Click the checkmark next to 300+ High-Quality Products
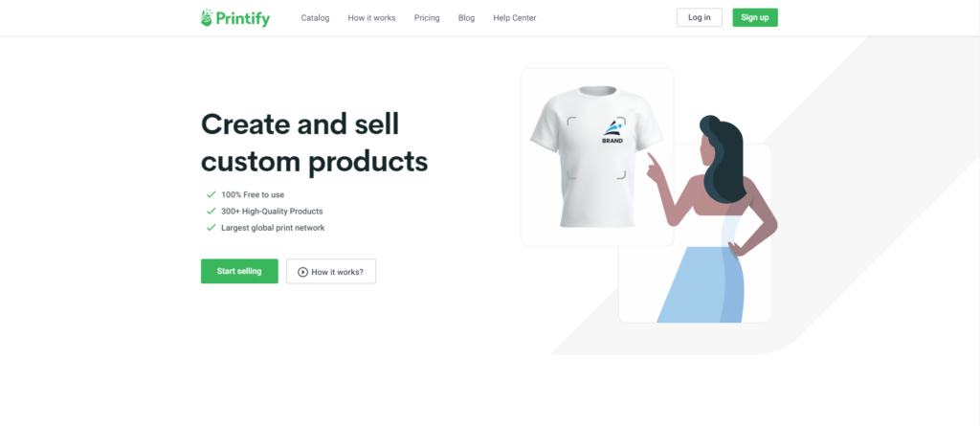Screen dimensions: 980x426 point(212,212)
